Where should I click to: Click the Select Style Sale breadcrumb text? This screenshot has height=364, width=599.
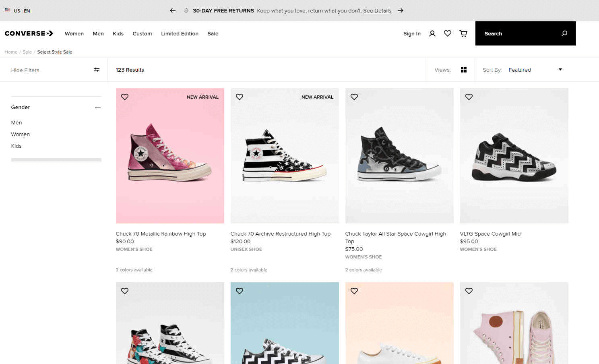55,52
